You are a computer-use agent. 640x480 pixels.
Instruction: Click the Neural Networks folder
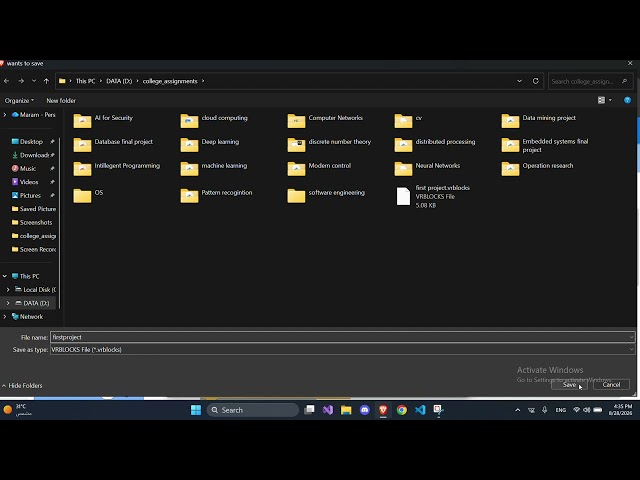(427, 168)
